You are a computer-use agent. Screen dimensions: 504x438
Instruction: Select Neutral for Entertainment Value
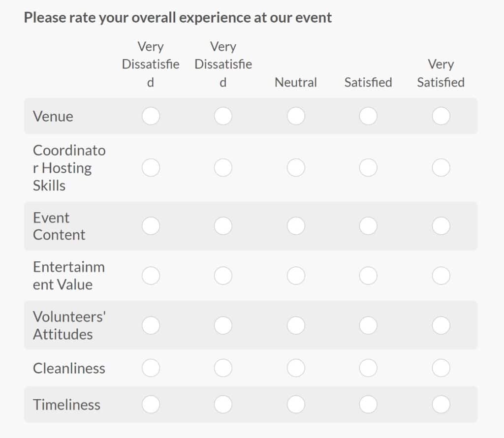point(296,275)
